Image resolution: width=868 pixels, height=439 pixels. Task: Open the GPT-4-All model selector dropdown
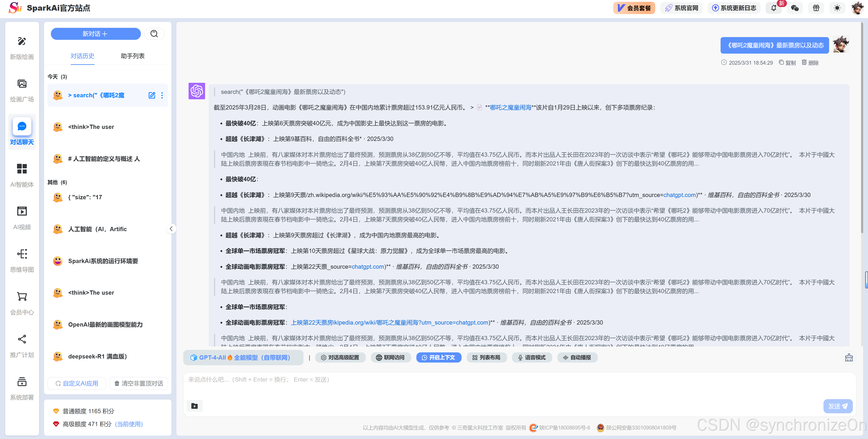tap(243, 357)
